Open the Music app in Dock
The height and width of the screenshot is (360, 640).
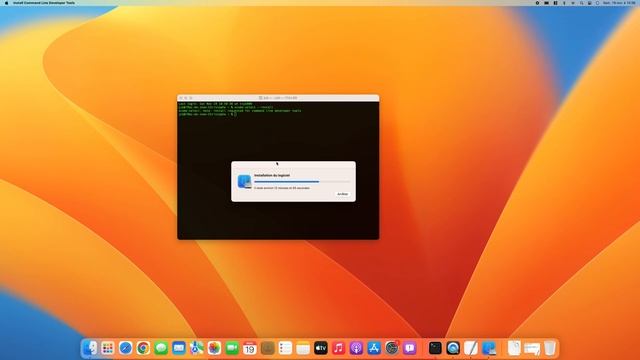pyautogui.click(x=338, y=348)
